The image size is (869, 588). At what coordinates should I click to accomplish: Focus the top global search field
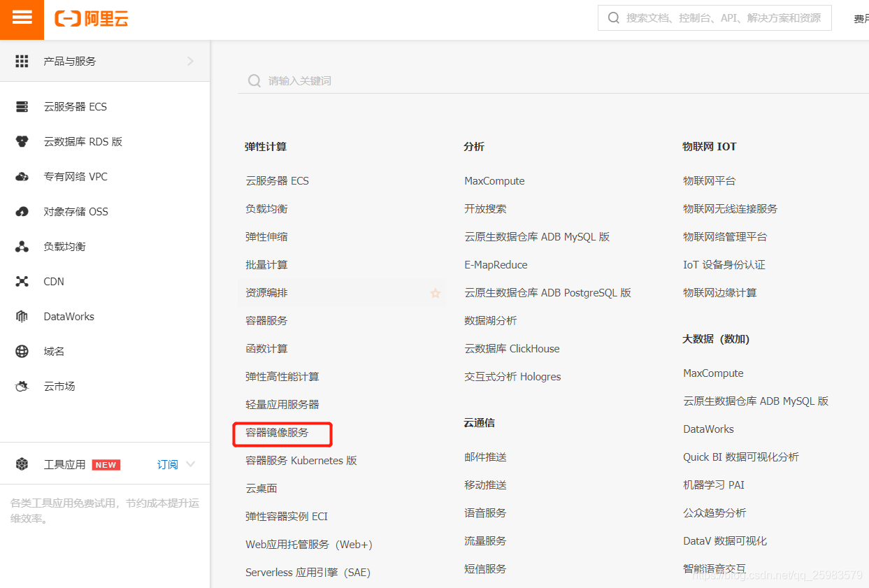(x=714, y=18)
